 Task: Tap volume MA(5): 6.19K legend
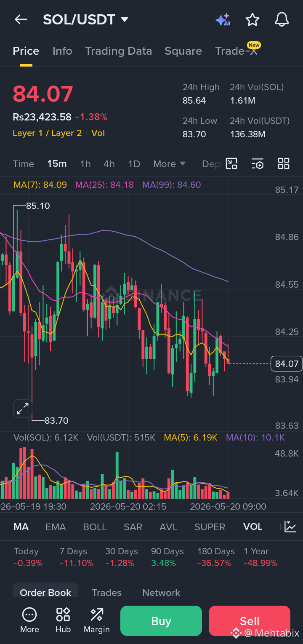click(191, 438)
